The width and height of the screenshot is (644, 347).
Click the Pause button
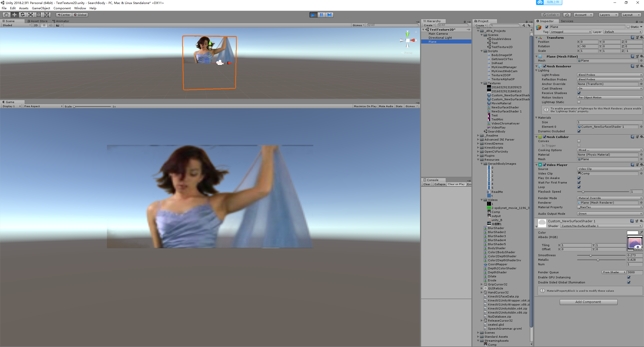click(321, 15)
